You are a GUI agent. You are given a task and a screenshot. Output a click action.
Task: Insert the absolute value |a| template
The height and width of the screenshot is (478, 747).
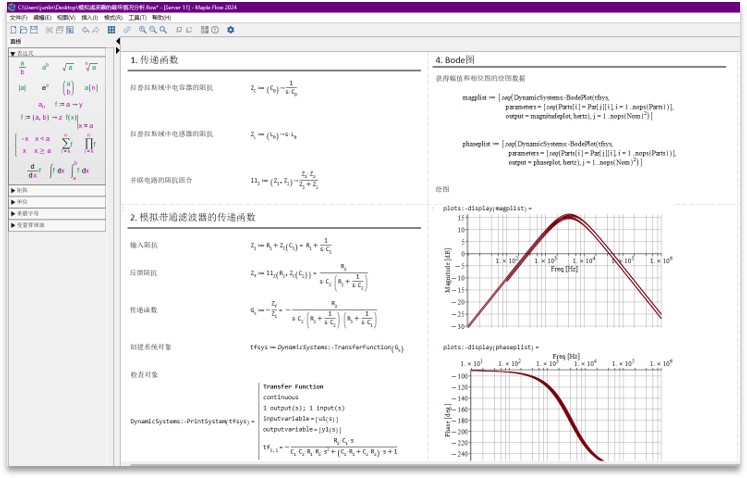pos(22,88)
